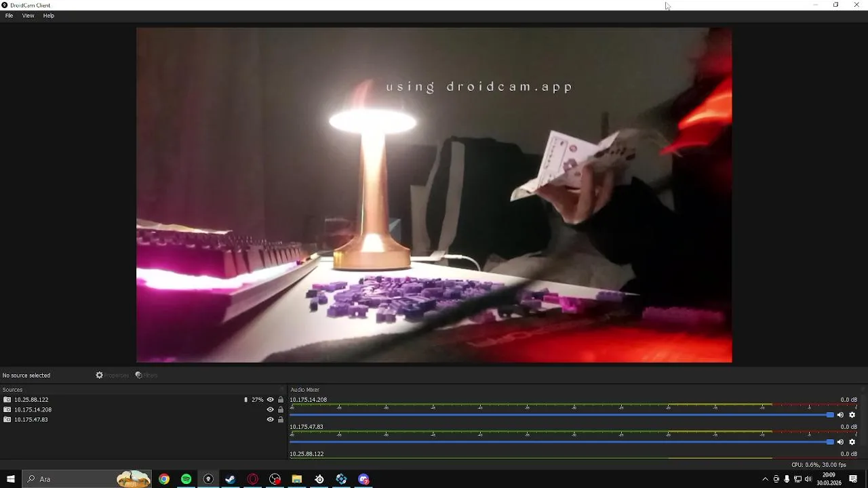Open audio settings gear for 10.175.47.83
Screen dimensions: 868x488
(852, 442)
